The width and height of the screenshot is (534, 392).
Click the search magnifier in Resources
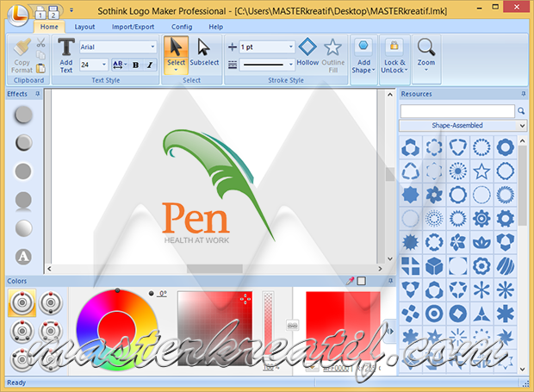coord(521,111)
